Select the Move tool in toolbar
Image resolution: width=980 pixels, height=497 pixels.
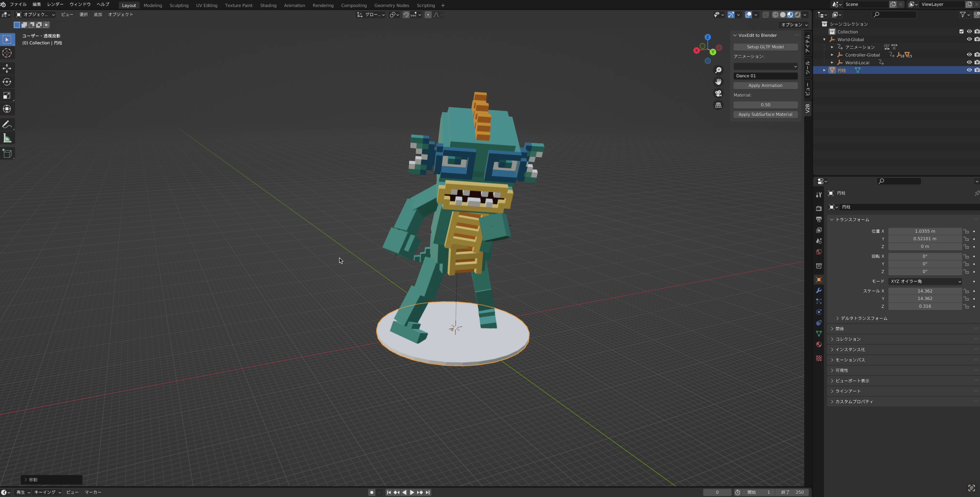pos(7,68)
